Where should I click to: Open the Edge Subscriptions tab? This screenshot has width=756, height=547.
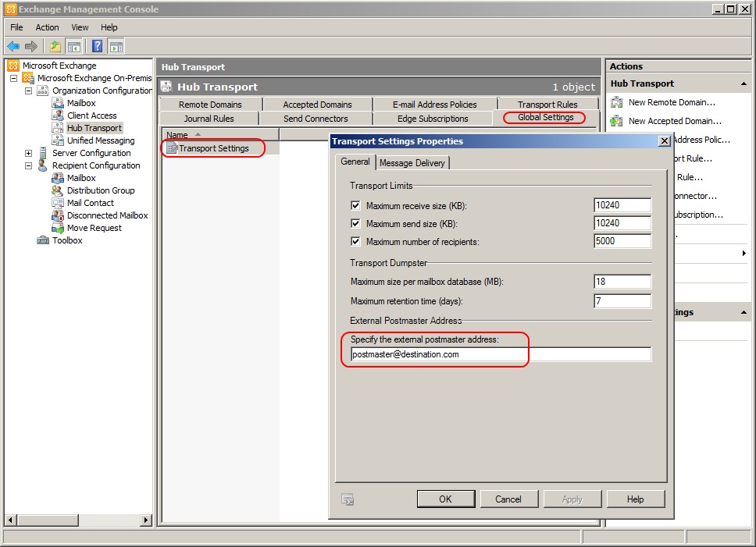click(433, 119)
